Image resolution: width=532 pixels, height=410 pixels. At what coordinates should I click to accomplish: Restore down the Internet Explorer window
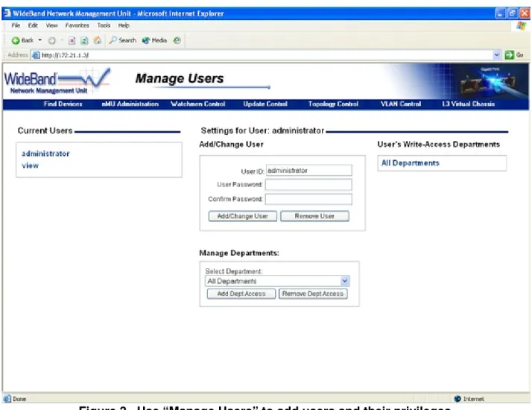coord(513,13)
